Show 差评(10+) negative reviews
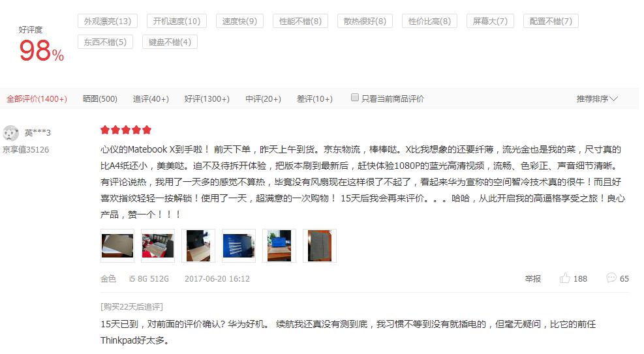This screenshot has width=644, height=354. coord(314,99)
